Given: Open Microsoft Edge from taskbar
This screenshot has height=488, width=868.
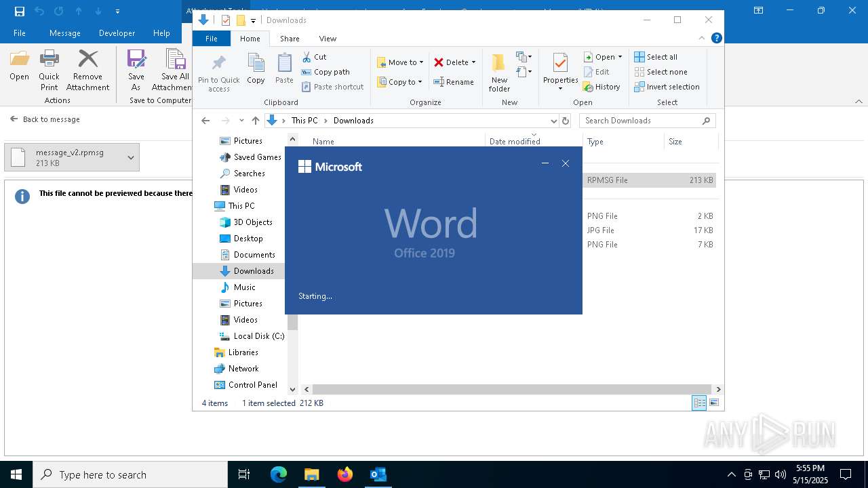Looking at the screenshot, I should [x=279, y=474].
